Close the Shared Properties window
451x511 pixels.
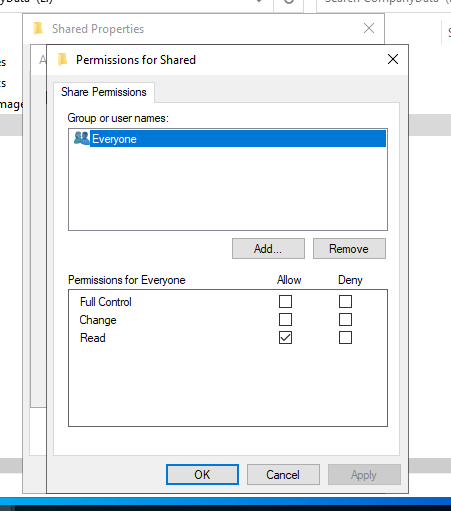click(x=369, y=28)
